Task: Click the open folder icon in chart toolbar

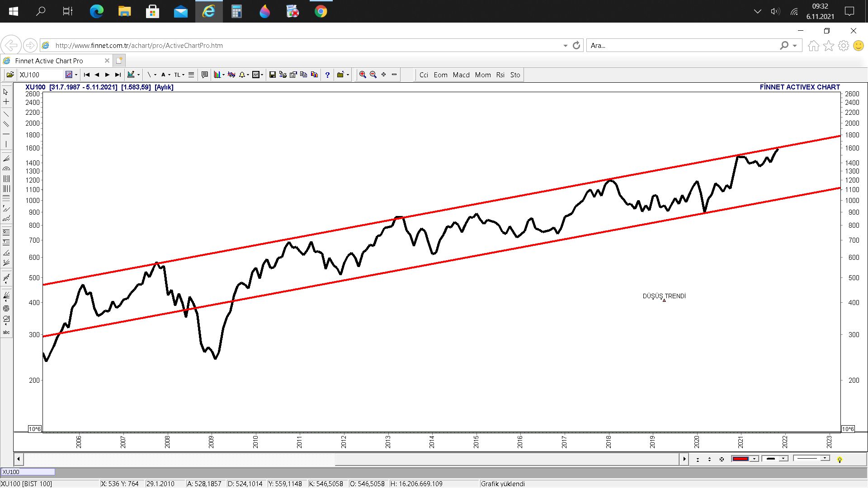Action: tap(10, 75)
